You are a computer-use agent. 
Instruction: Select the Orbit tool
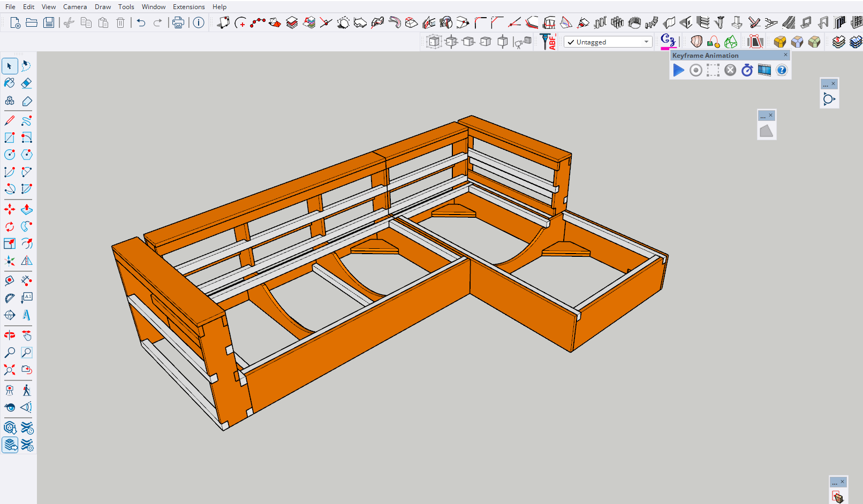click(10, 335)
